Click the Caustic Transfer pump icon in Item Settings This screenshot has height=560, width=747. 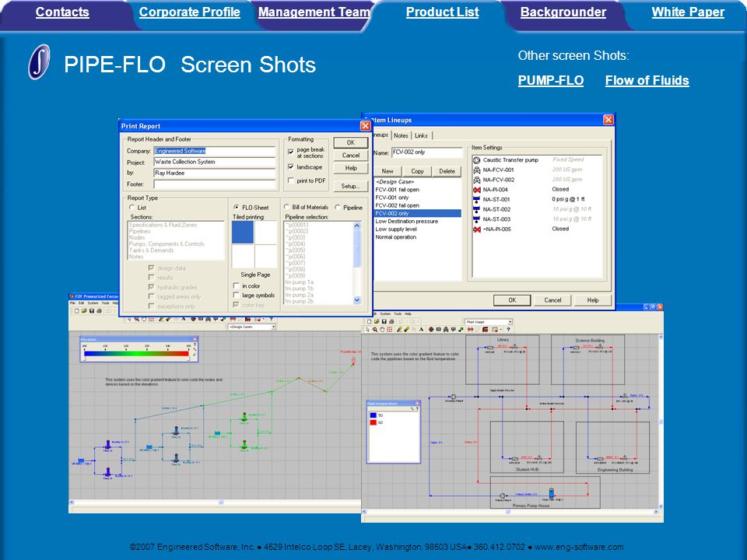click(476, 160)
